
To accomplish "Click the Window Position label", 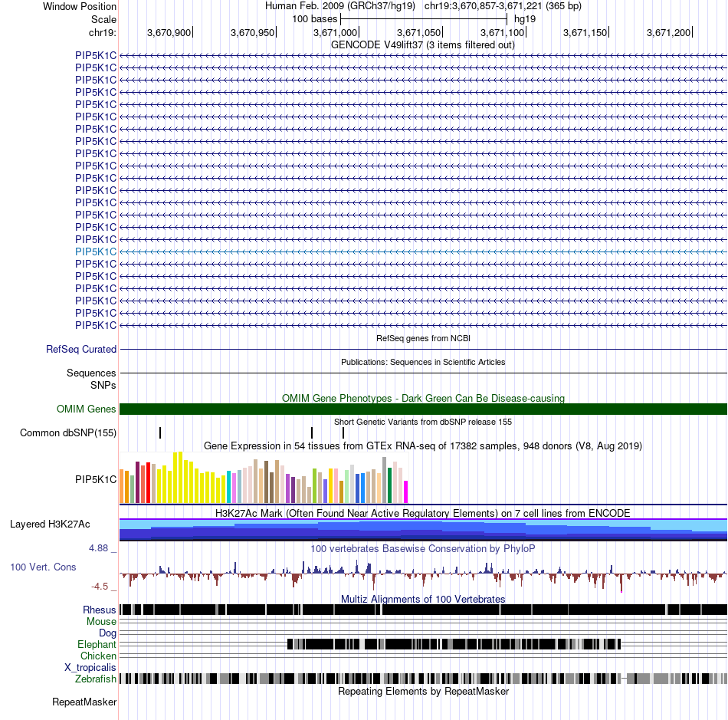I will [x=80, y=6].
